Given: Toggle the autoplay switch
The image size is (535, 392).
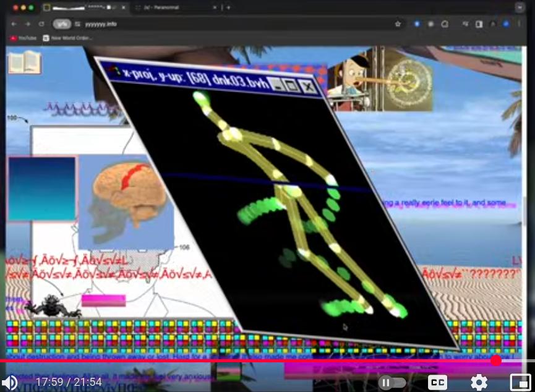Looking at the screenshot, I should (392, 383).
